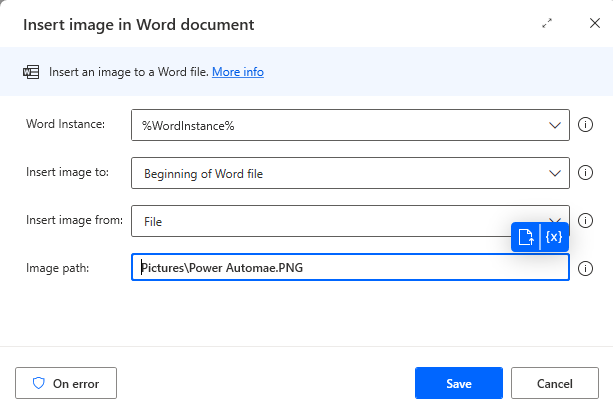613x409 pixels.
Task: Click the 'Insert image in Word document' title
Action: coord(138,23)
